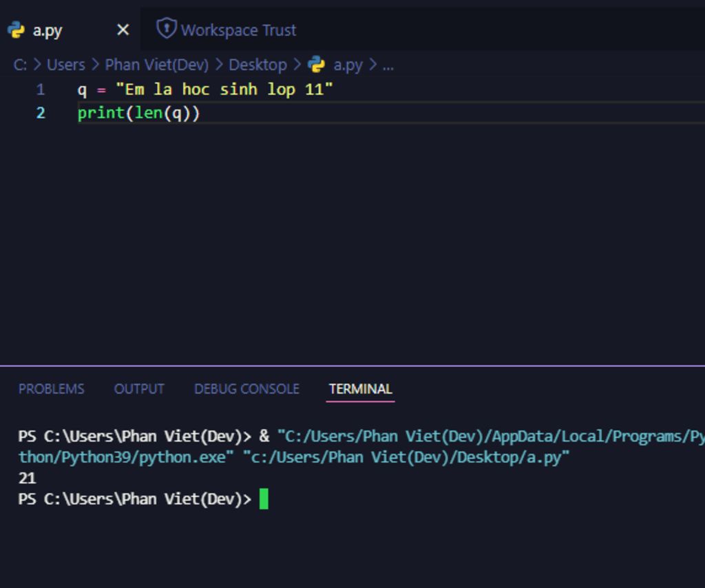705x588 pixels.
Task: Open the C: drive breadcrumb
Action: coord(20,65)
